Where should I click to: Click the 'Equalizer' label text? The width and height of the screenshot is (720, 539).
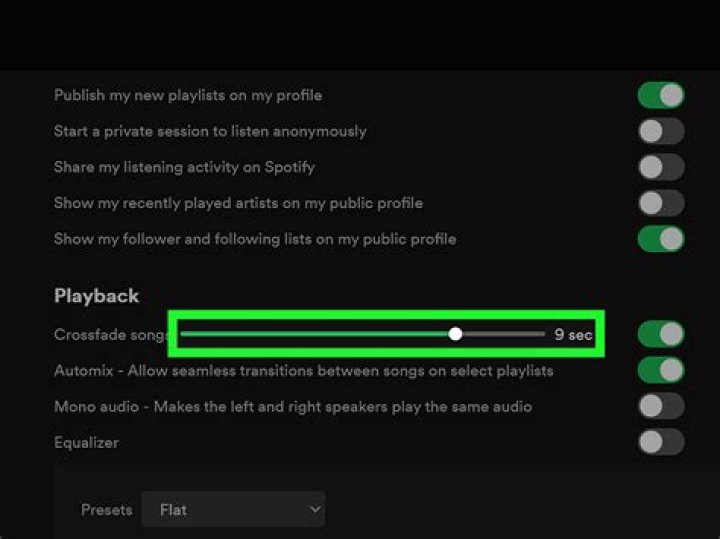click(86, 442)
